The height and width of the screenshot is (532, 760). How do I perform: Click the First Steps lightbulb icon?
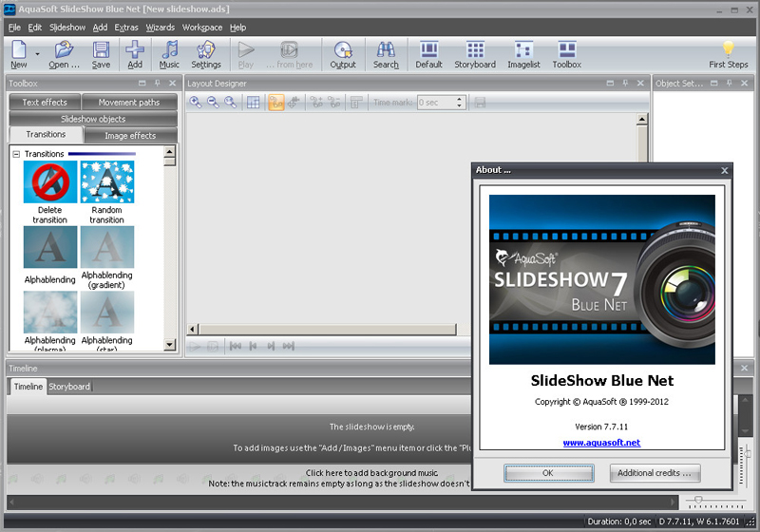click(x=729, y=53)
